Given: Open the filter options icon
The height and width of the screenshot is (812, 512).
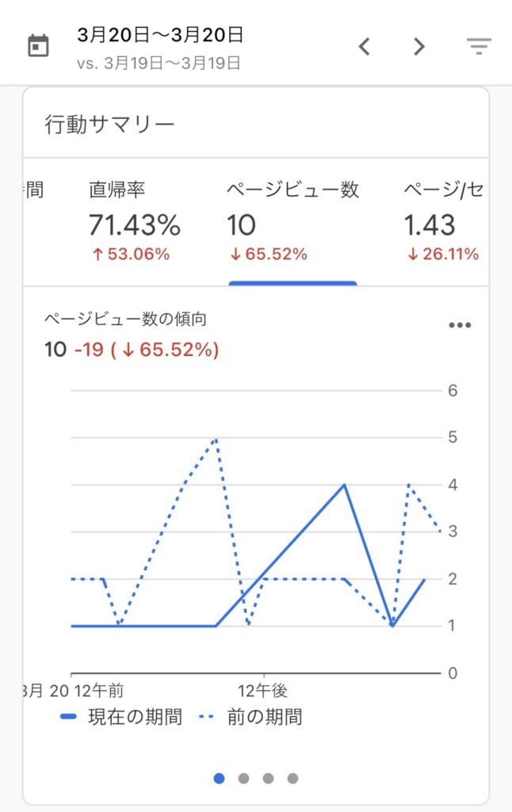Looking at the screenshot, I should (x=479, y=46).
